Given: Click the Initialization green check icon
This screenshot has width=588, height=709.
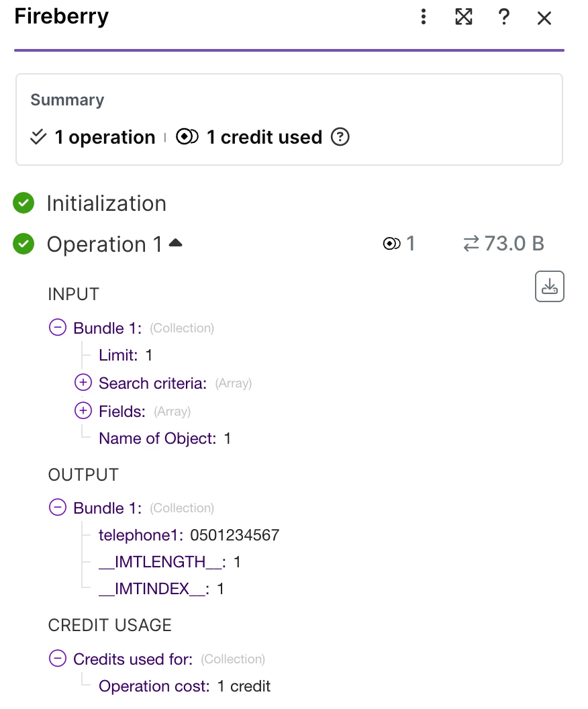Looking at the screenshot, I should (x=23, y=203).
